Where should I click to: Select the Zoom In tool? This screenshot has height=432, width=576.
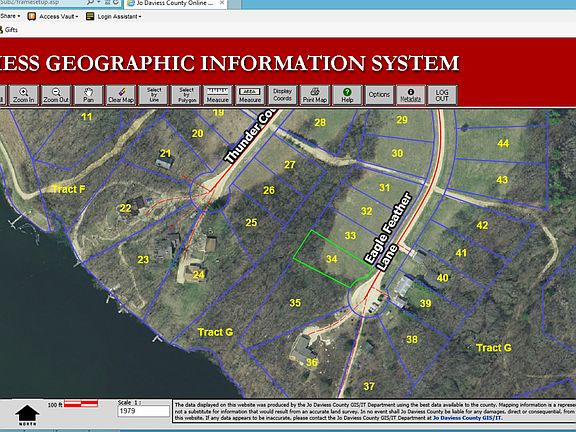[24, 95]
